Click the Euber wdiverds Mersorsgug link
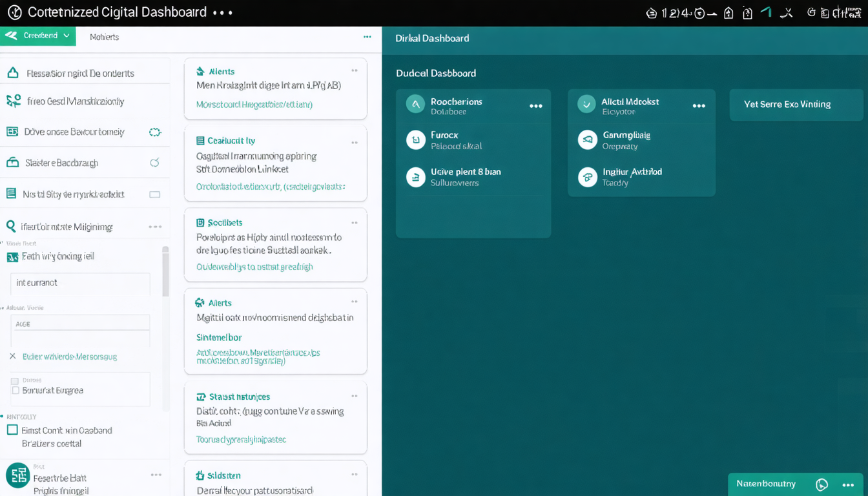868x496 pixels. click(x=70, y=356)
